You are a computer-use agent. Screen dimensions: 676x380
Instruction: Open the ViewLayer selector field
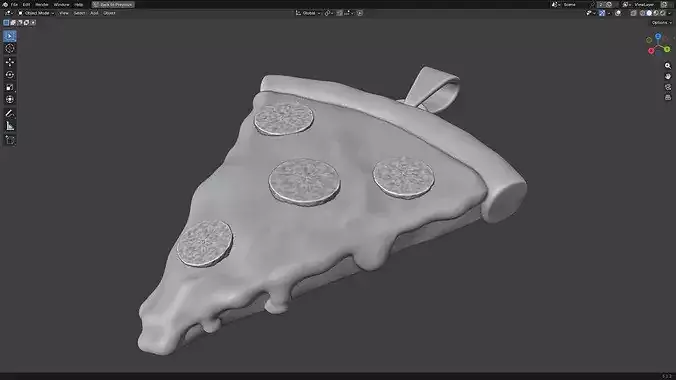tap(645, 4)
